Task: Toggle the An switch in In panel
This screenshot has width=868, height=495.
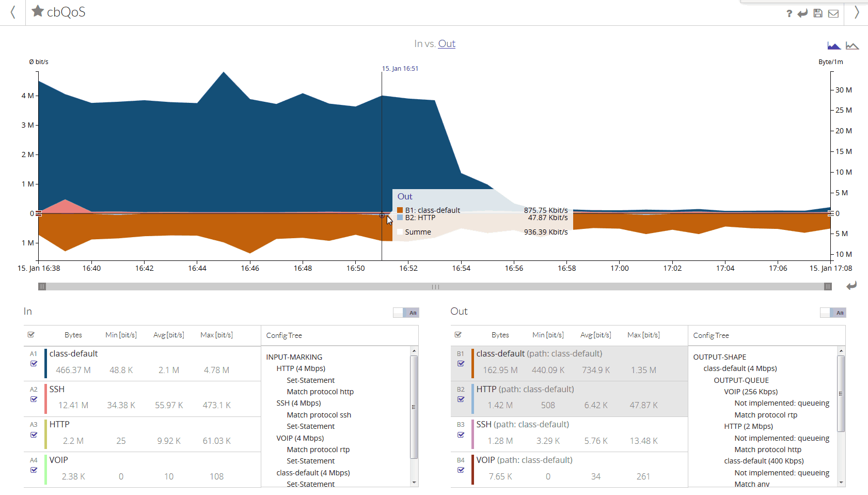Action: (406, 313)
